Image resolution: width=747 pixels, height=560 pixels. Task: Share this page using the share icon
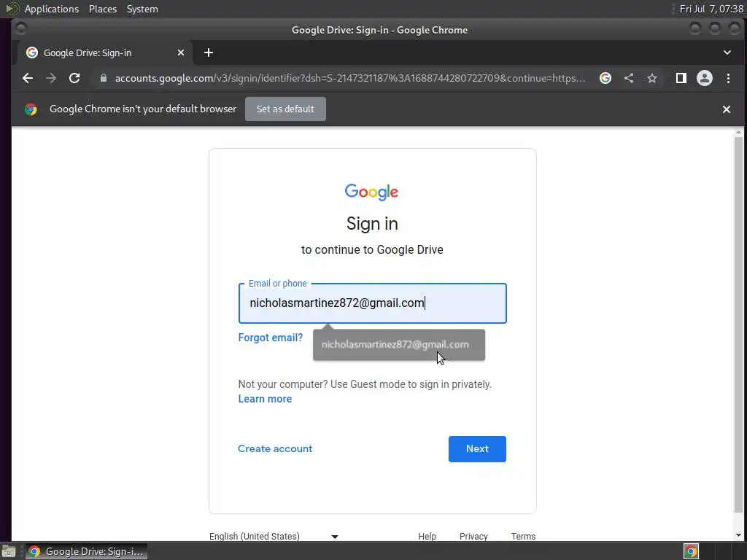pyautogui.click(x=629, y=79)
